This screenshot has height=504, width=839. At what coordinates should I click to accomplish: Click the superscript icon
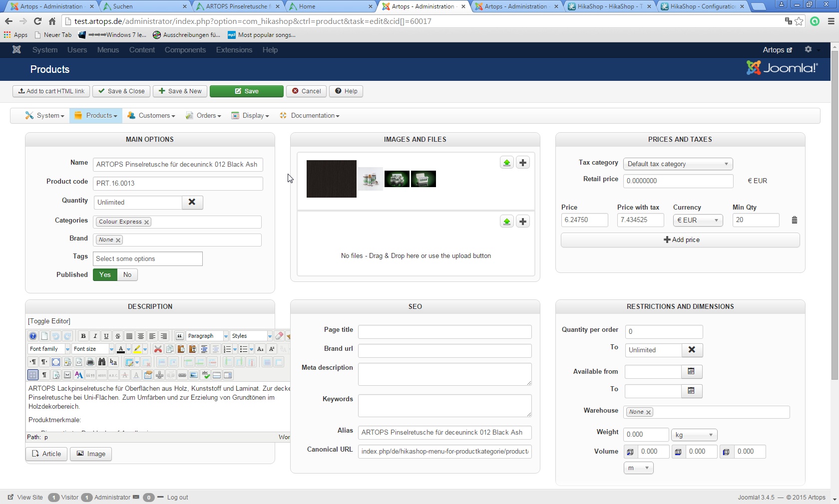pyautogui.click(x=272, y=349)
